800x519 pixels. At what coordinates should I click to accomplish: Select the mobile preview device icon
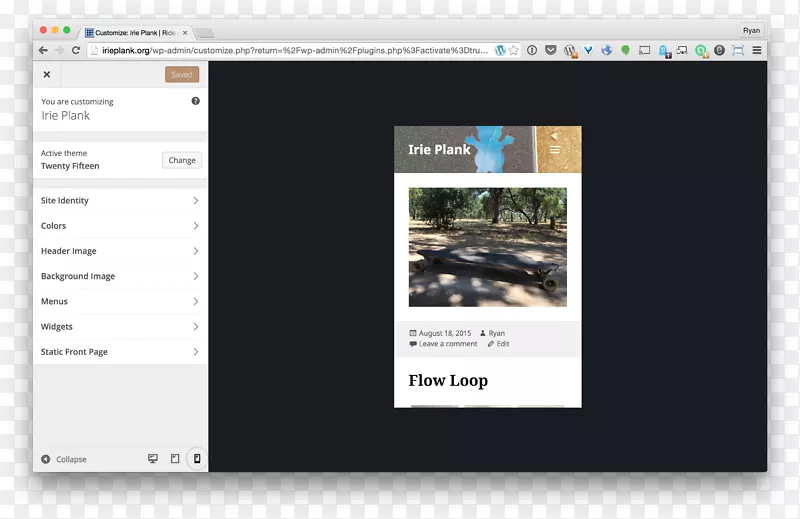[x=197, y=459]
